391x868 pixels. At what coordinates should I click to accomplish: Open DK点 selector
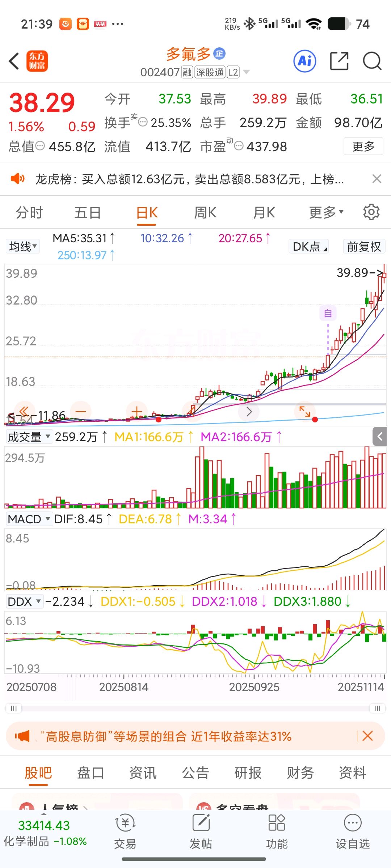309,247
